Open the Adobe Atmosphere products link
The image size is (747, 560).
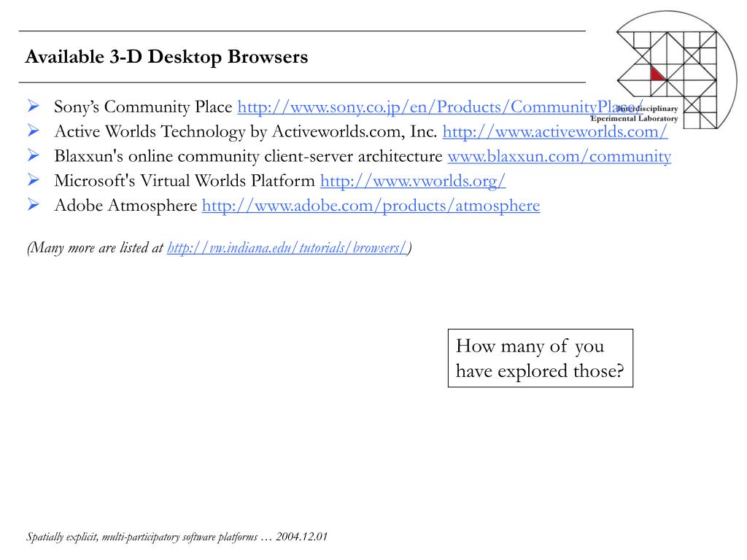(371, 206)
